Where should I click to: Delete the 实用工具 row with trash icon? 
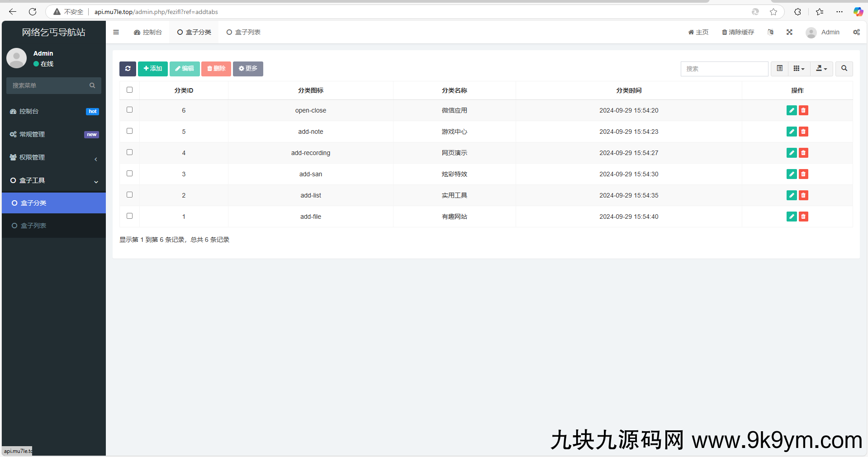click(x=803, y=195)
